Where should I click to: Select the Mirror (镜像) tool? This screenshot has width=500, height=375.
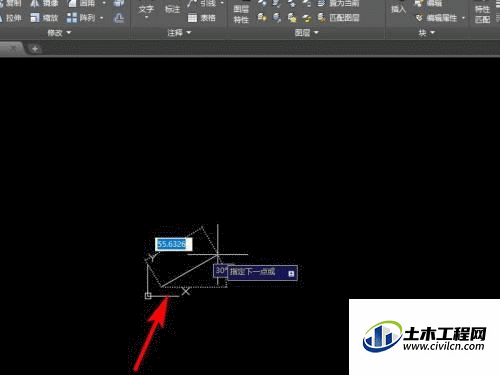(44, 3)
